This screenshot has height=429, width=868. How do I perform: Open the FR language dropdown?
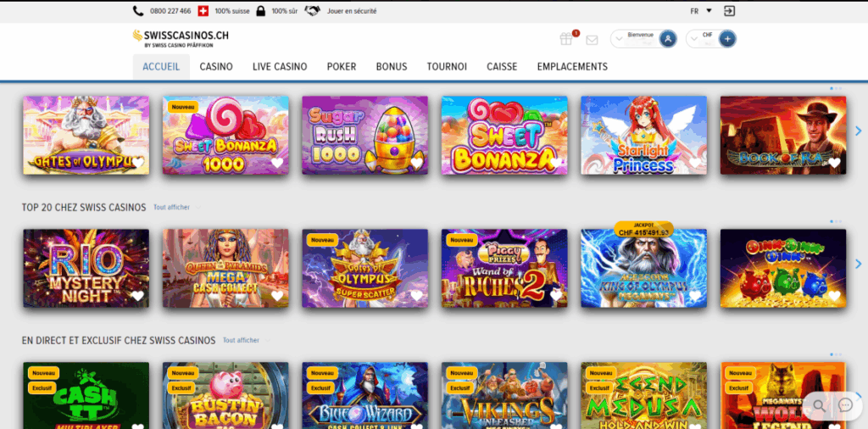pyautogui.click(x=701, y=11)
